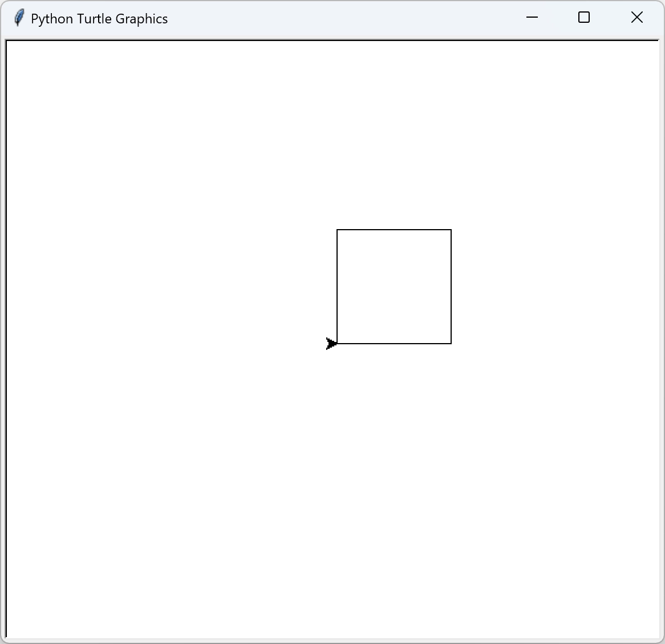Screen dimensions: 665x644
Task: Close the Python Turtle Graphics window
Action: point(636,17)
